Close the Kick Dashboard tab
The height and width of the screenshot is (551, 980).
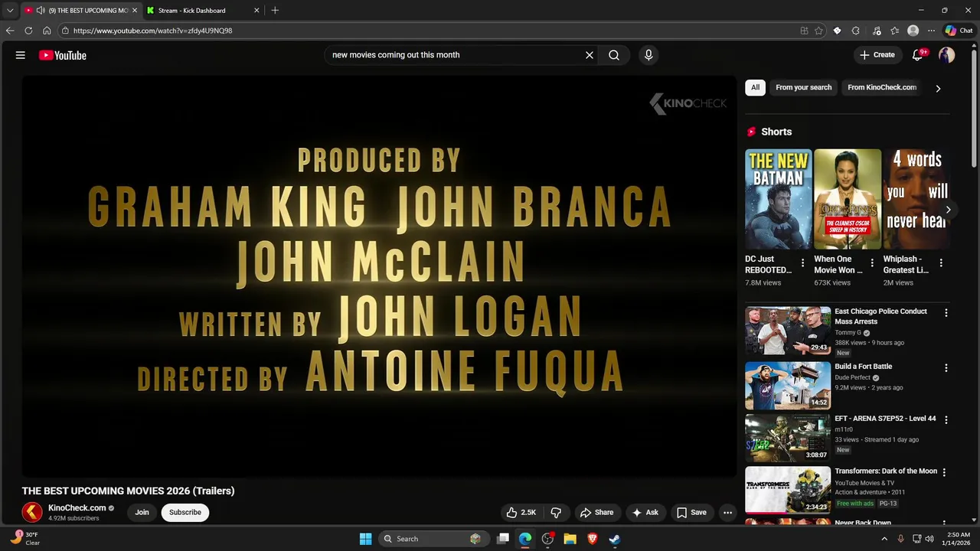256,10
